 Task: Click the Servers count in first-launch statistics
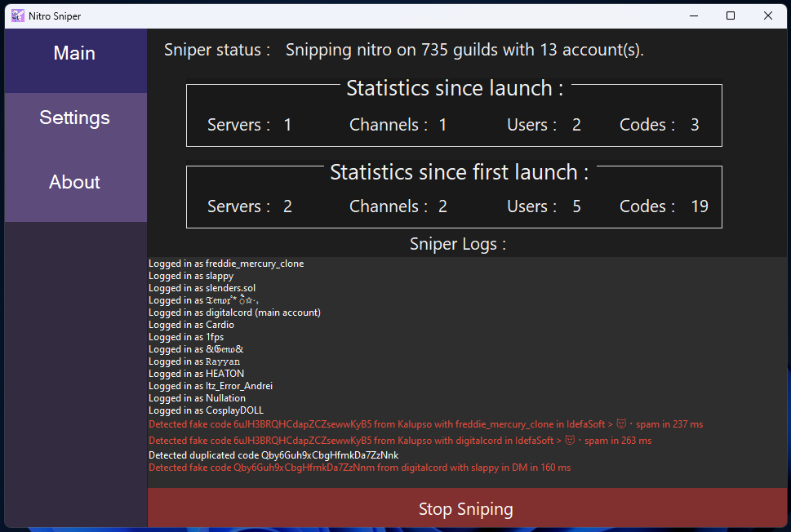[287, 206]
